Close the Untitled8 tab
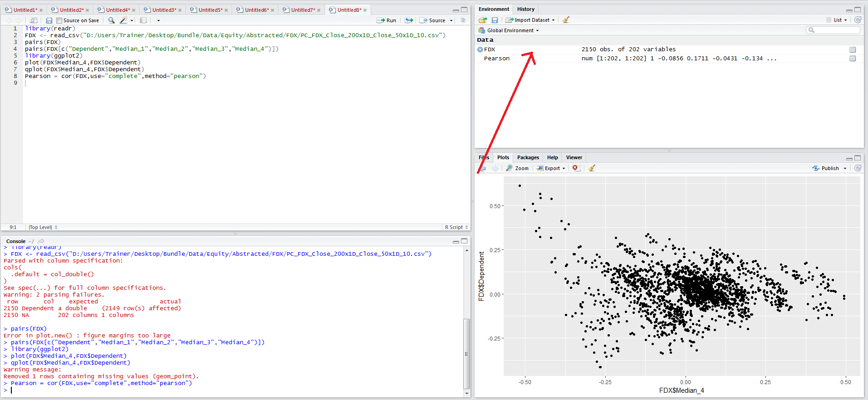The image size is (868, 400). [365, 10]
